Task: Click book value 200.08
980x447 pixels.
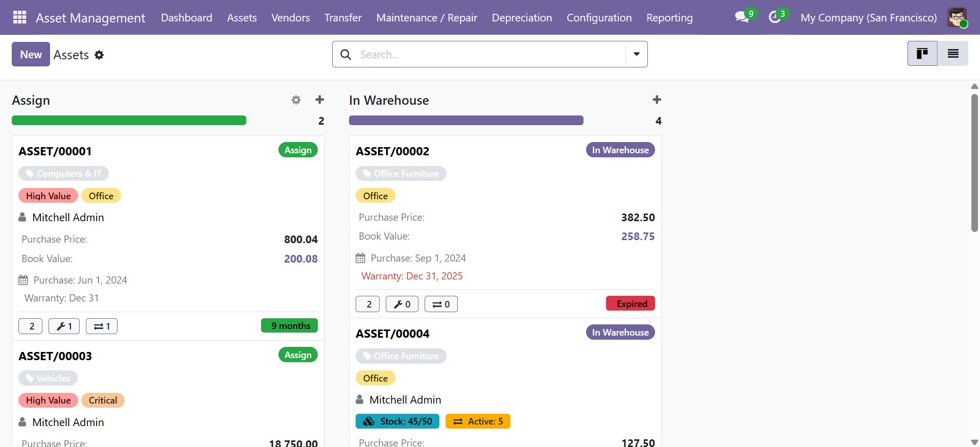Action: pyautogui.click(x=300, y=258)
